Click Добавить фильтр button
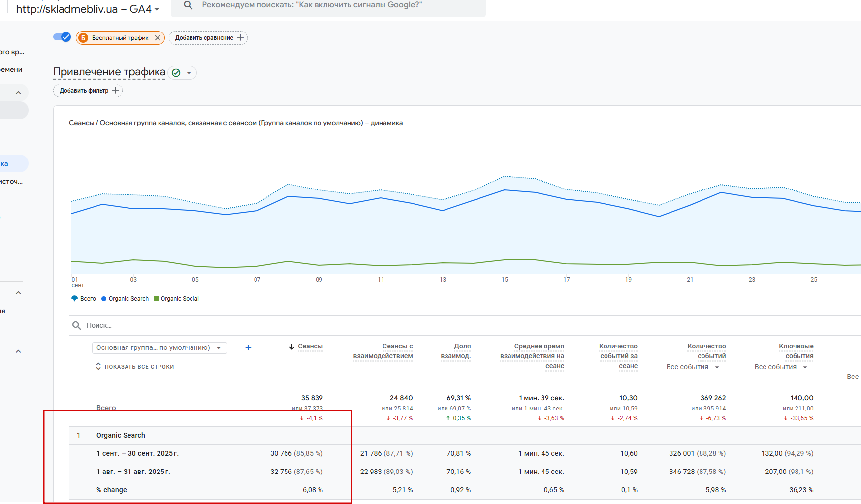861x504 pixels. [88, 91]
